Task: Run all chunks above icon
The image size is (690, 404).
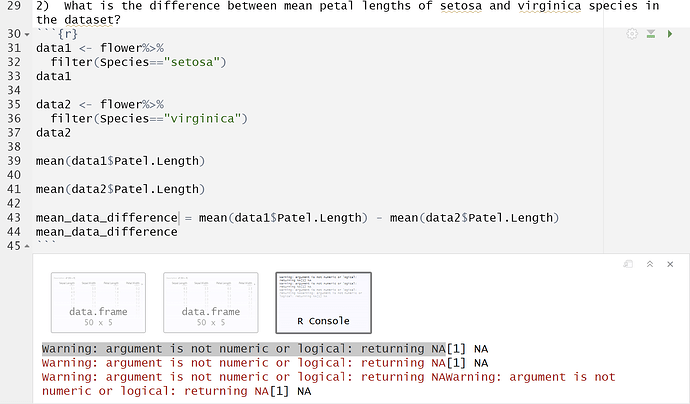Action: (x=651, y=34)
